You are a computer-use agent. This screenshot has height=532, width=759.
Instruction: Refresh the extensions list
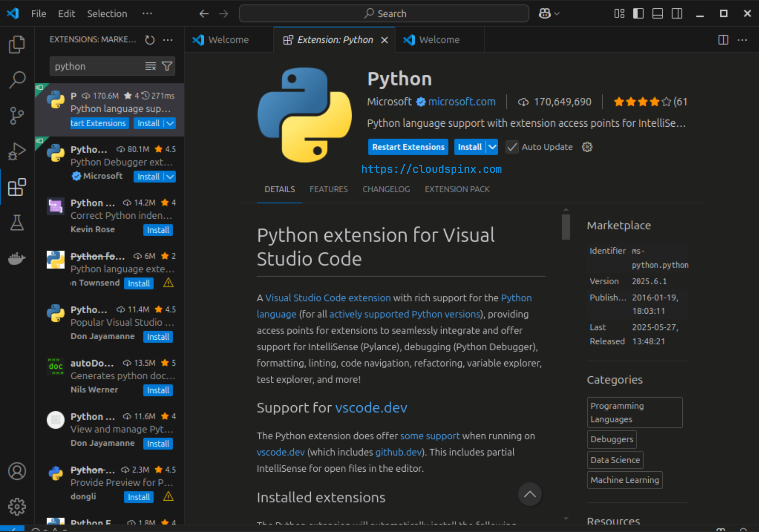tap(150, 39)
